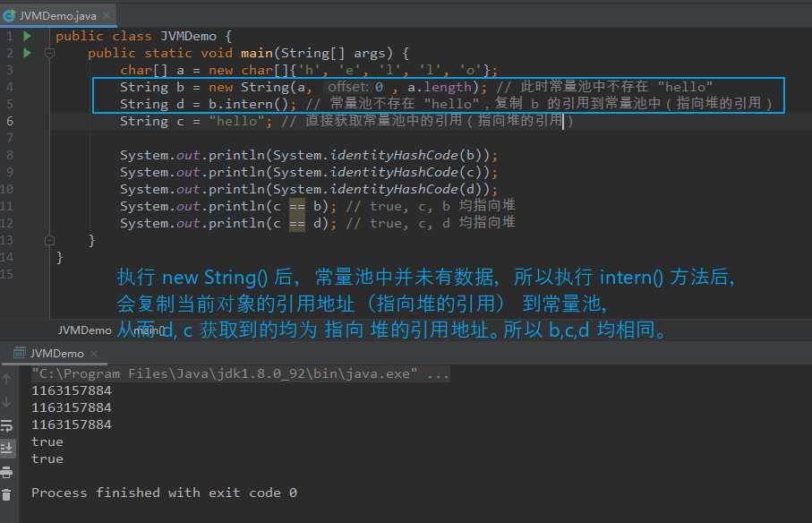This screenshot has height=523, width=812.
Task: Click line number 8 in the gutter
Action: pyautogui.click(x=9, y=155)
